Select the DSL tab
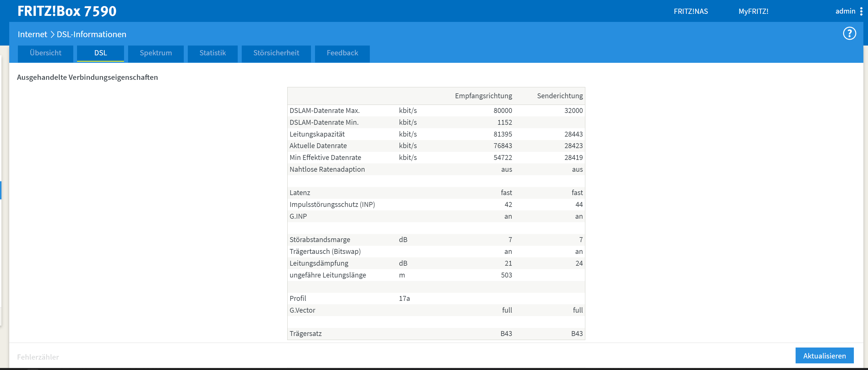The width and height of the screenshot is (868, 370). (x=100, y=53)
